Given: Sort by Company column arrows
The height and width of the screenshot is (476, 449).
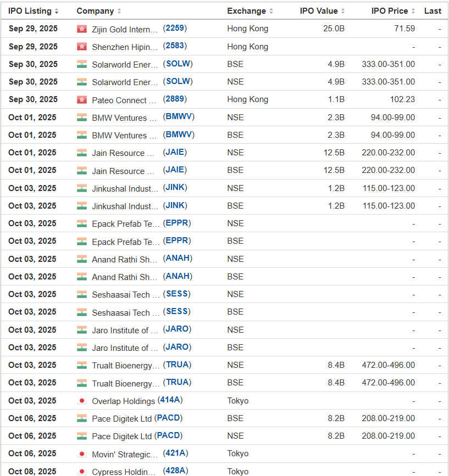Looking at the screenshot, I should [119, 11].
